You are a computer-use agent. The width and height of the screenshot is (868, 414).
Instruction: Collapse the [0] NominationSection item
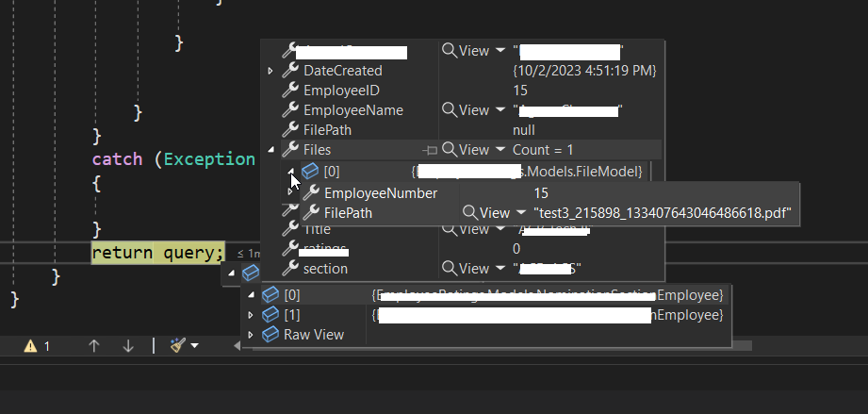point(250,295)
